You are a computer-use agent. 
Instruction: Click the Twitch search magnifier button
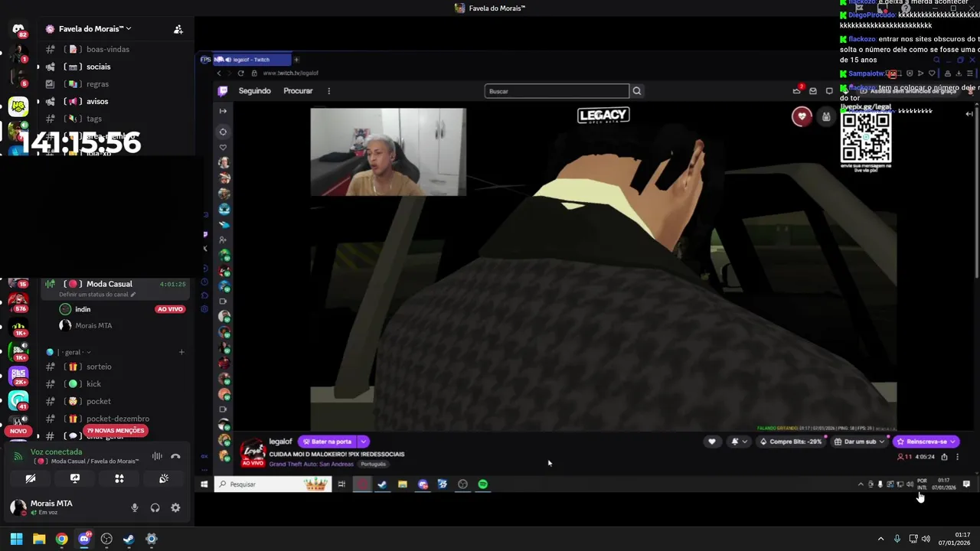point(636,91)
